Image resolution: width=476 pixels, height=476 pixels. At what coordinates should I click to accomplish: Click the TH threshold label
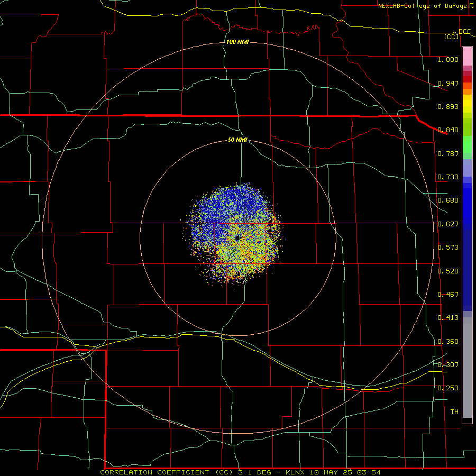(454, 412)
